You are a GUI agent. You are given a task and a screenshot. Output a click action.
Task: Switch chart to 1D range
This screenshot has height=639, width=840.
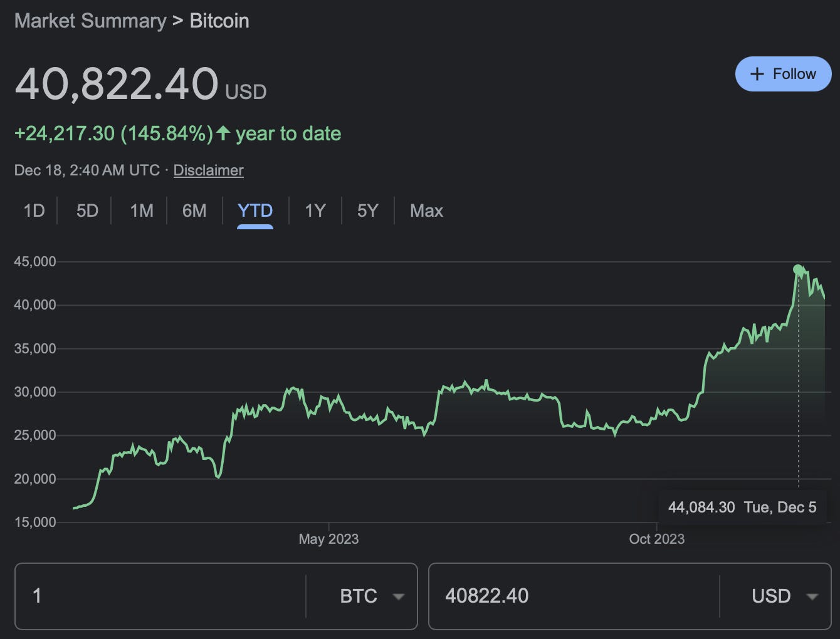tap(34, 210)
